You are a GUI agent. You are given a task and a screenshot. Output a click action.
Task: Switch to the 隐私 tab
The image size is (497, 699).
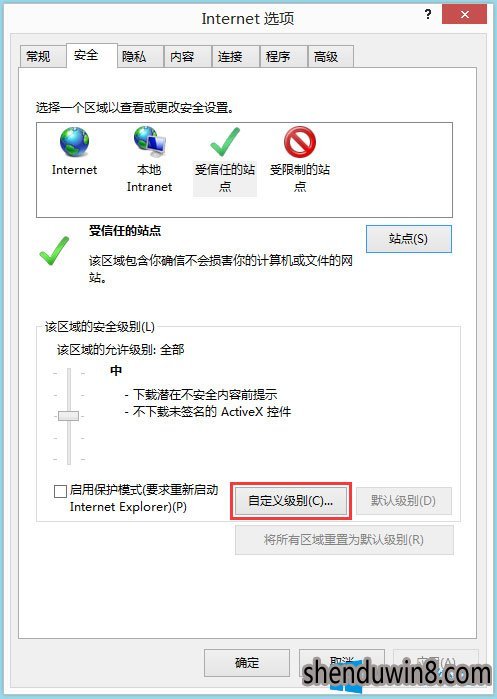[134, 57]
